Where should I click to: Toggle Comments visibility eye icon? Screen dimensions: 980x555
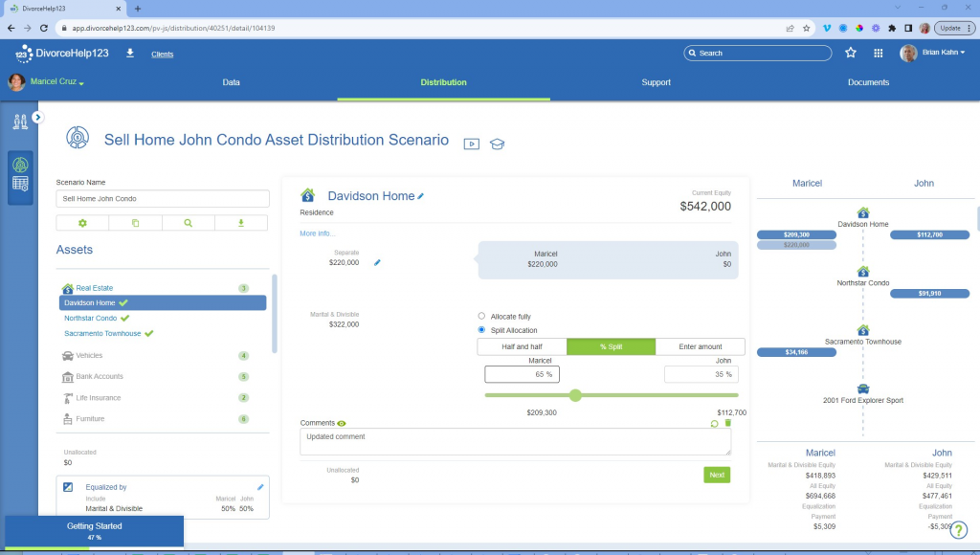(342, 423)
